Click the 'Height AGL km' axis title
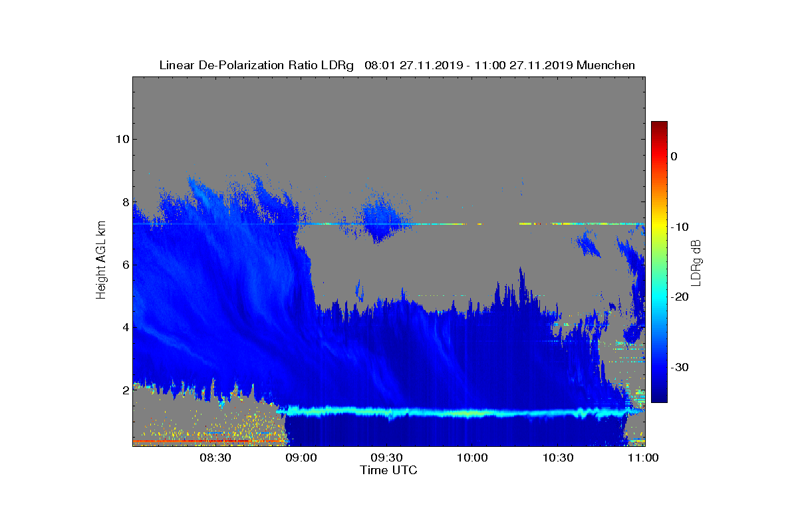798x532 pixels. click(101, 261)
